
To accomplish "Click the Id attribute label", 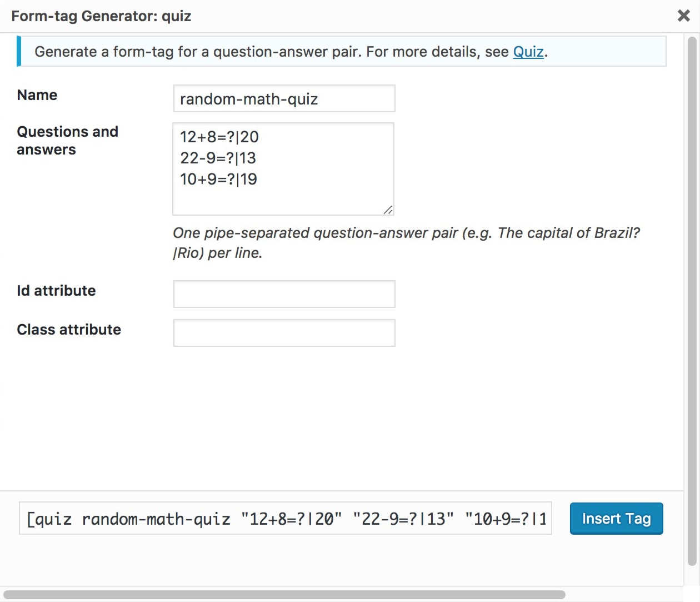I will 56,291.
